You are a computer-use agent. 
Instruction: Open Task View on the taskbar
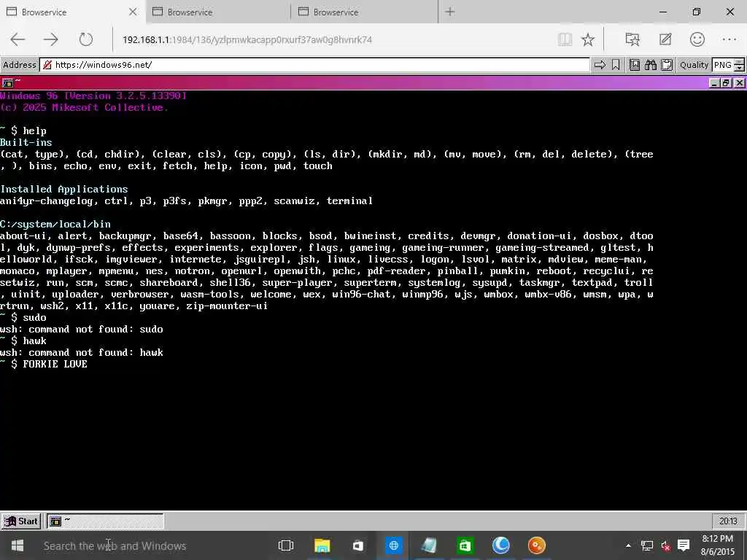click(286, 545)
